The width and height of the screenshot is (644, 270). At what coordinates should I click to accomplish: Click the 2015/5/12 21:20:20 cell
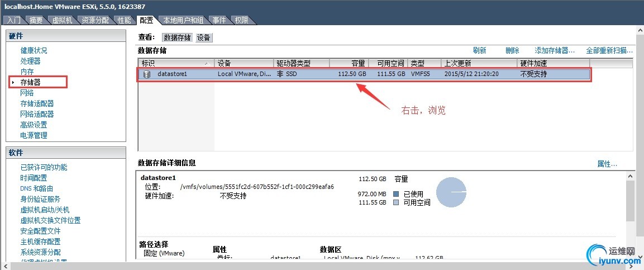tap(471, 74)
